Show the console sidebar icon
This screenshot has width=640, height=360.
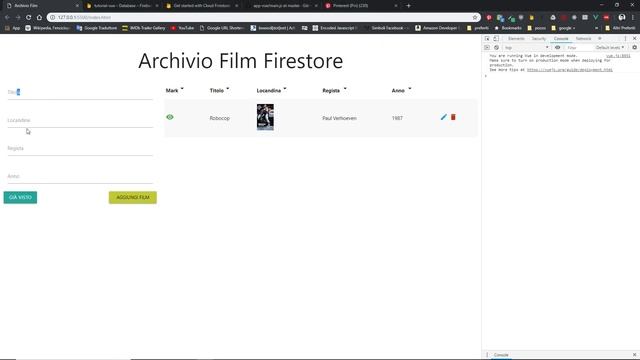[487, 48]
